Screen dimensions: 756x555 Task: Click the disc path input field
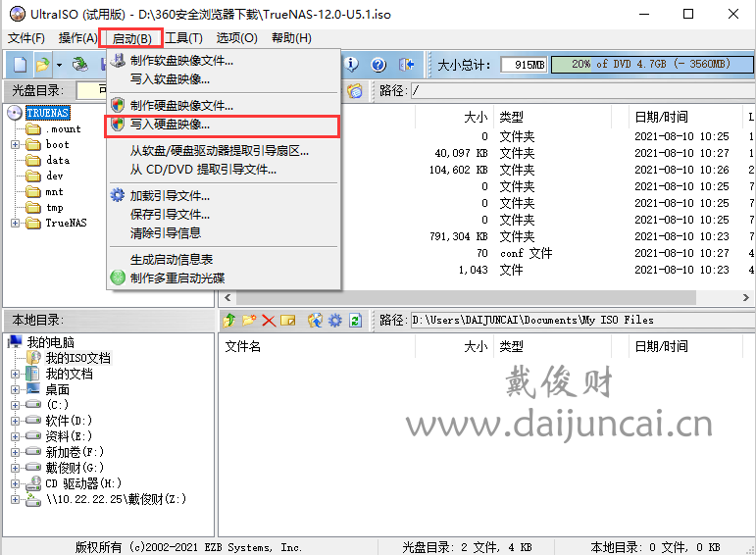point(582,90)
